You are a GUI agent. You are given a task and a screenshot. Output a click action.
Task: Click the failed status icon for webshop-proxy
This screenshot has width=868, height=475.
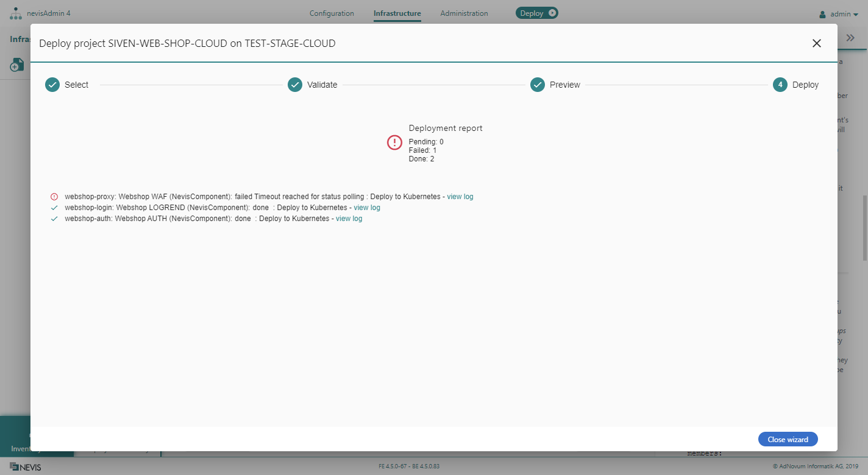point(54,197)
